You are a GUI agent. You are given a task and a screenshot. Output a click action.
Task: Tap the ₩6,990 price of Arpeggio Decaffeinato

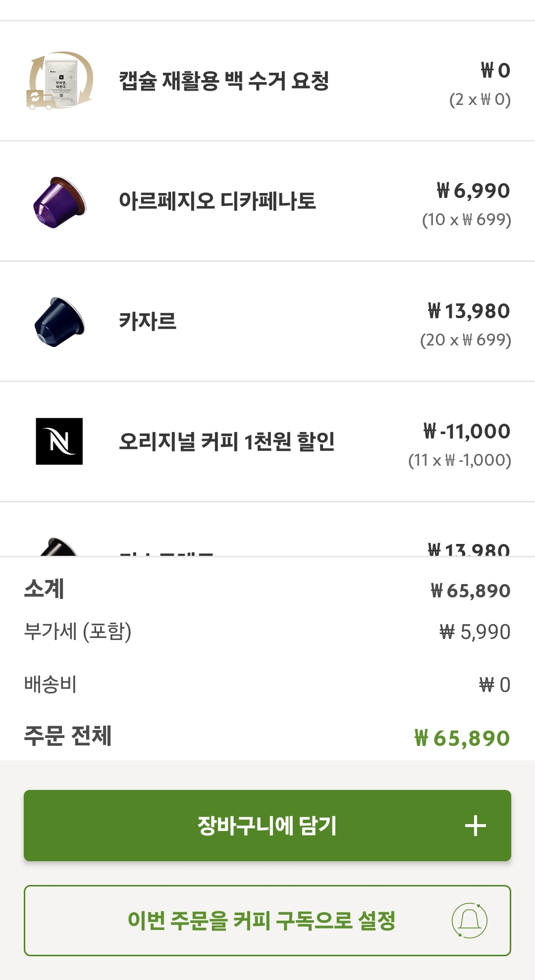[x=473, y=191]
